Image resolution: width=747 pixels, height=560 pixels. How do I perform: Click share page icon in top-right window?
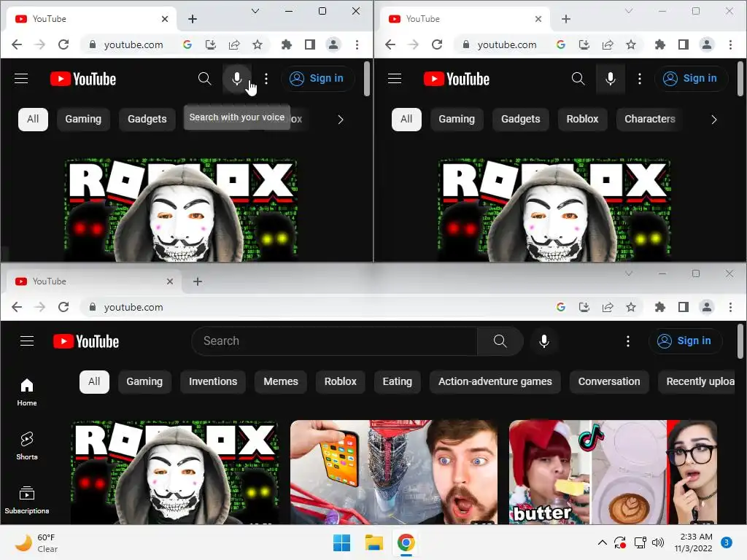click(x=608, y=44)
